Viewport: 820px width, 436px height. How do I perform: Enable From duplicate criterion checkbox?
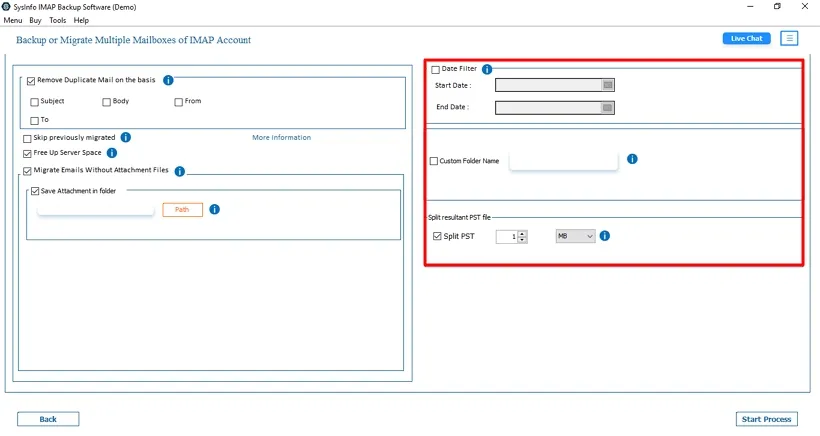[x=179, y=102]
